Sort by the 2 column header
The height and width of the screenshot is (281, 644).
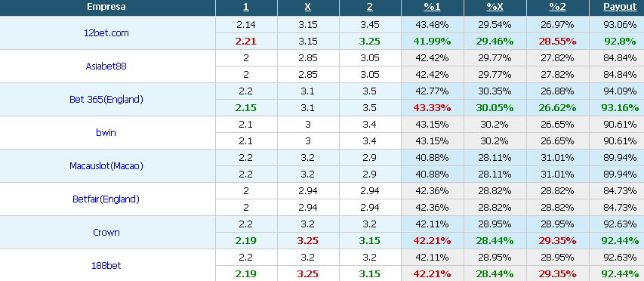tap(370, 7)
